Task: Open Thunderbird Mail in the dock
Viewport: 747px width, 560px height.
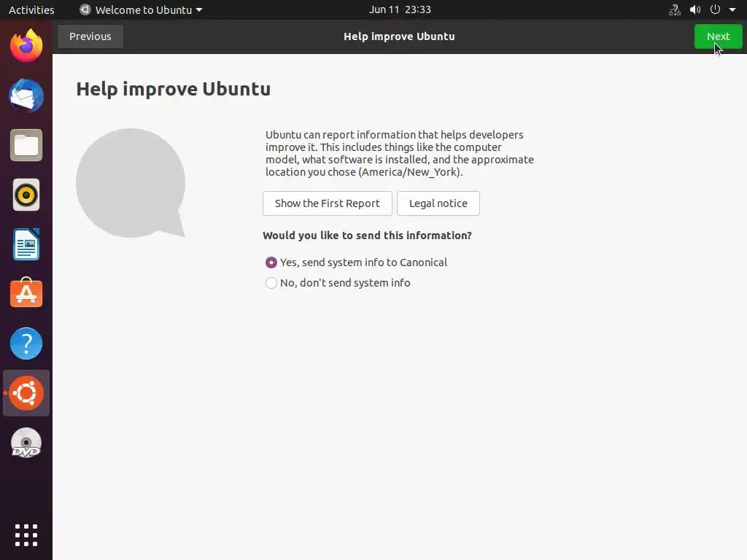Action: [26, 96]
